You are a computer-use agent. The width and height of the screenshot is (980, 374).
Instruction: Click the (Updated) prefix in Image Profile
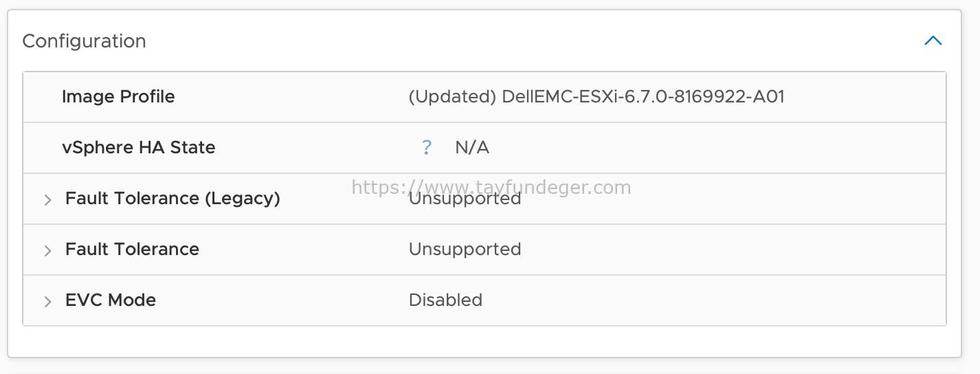(x=452, y=96)
